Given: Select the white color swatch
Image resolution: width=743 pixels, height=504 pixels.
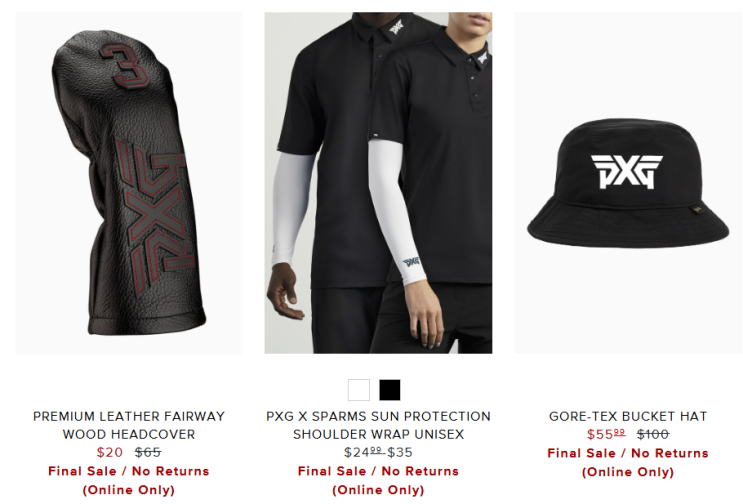Looking at the screenshot, I should point(359,390).
